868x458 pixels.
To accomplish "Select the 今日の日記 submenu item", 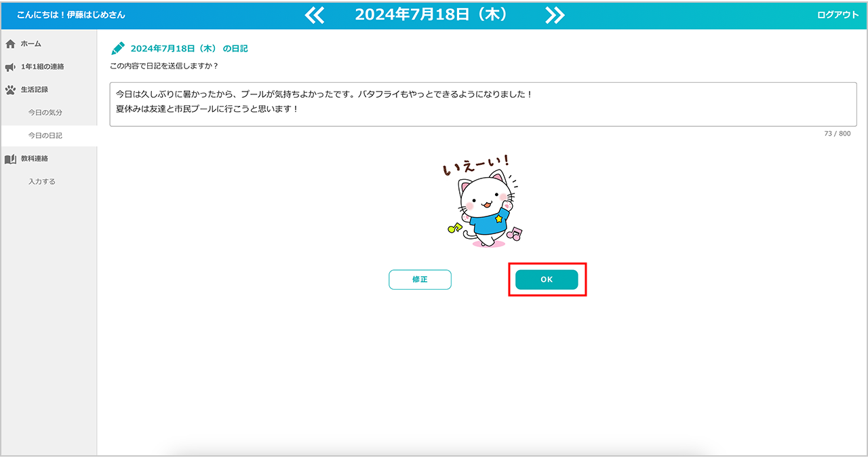I will point(45,136).
